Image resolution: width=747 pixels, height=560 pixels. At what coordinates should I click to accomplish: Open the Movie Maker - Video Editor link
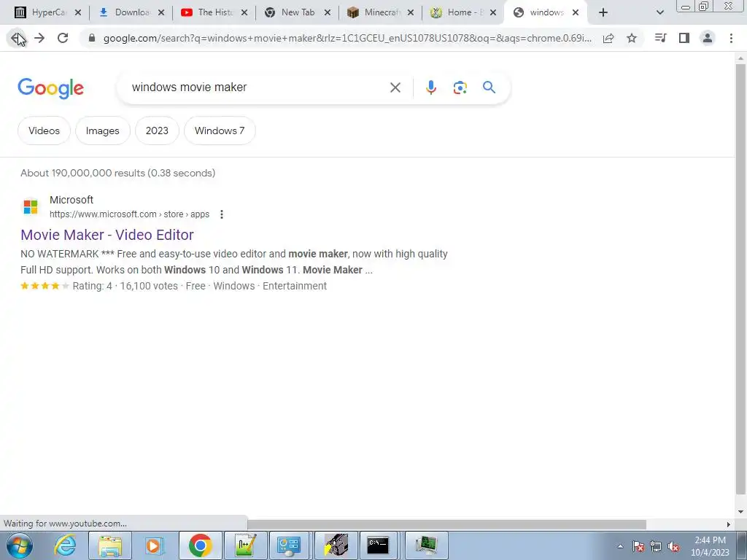point(107,235)
